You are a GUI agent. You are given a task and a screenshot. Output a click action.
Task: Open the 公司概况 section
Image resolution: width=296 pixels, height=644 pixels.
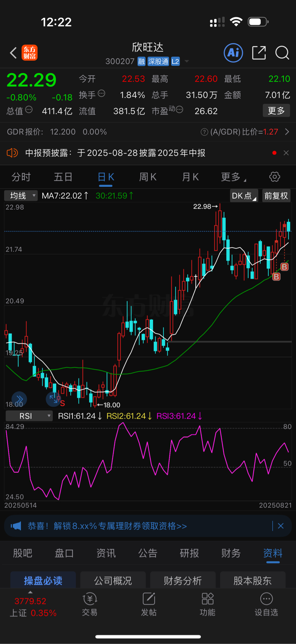click(113, 580)
